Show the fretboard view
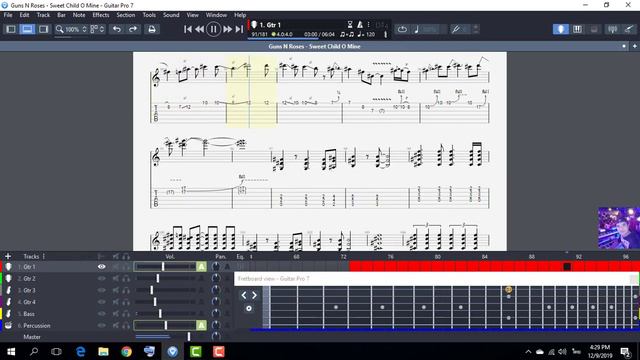This screenshot has height=360, width=640. tap(561, 29)
